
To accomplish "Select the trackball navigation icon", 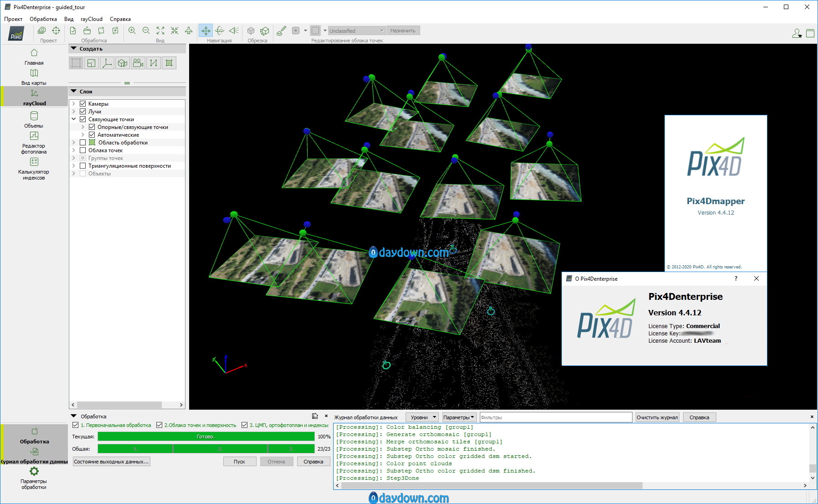I will click(220, 31).
